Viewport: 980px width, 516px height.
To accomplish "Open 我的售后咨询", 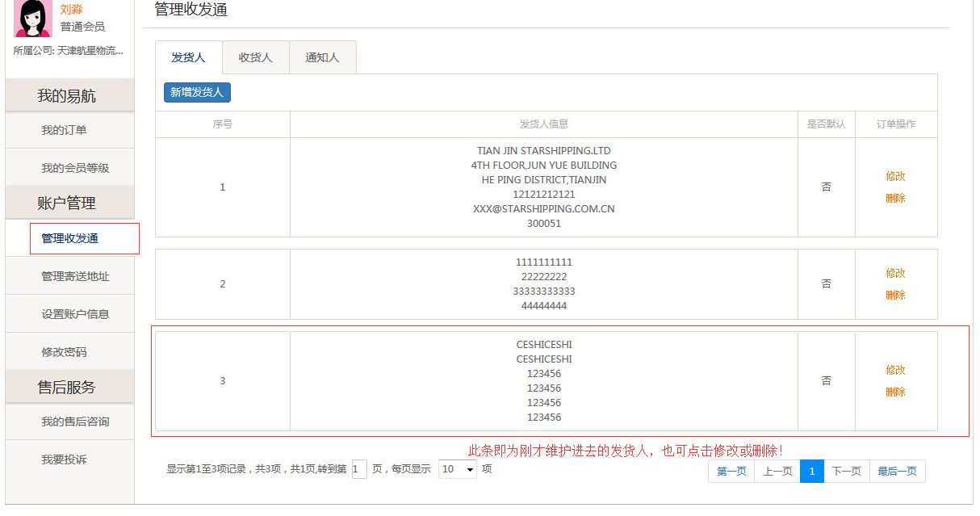I will click(75, 422).
